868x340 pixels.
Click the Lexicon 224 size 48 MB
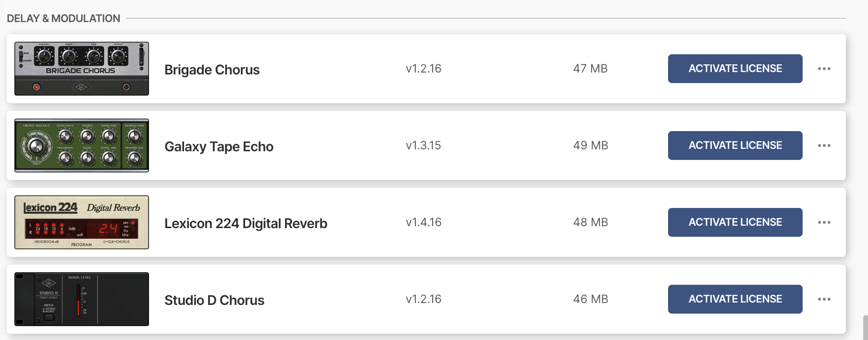point(590,222)
